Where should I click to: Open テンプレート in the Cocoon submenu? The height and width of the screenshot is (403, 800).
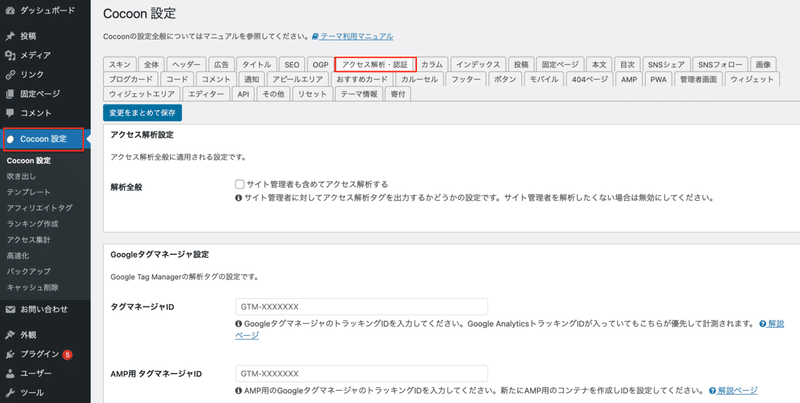coord(29,192)
